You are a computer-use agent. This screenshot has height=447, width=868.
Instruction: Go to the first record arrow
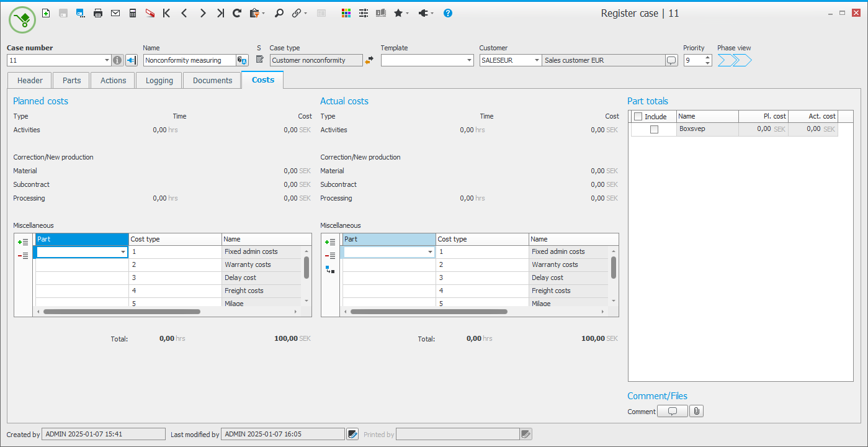pos(166,13)
